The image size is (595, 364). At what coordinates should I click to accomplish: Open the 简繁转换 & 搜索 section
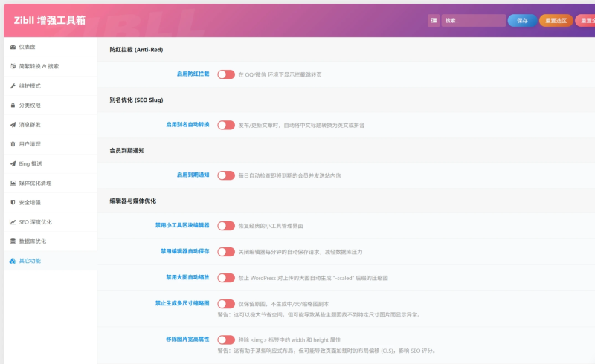click(51, 66)
